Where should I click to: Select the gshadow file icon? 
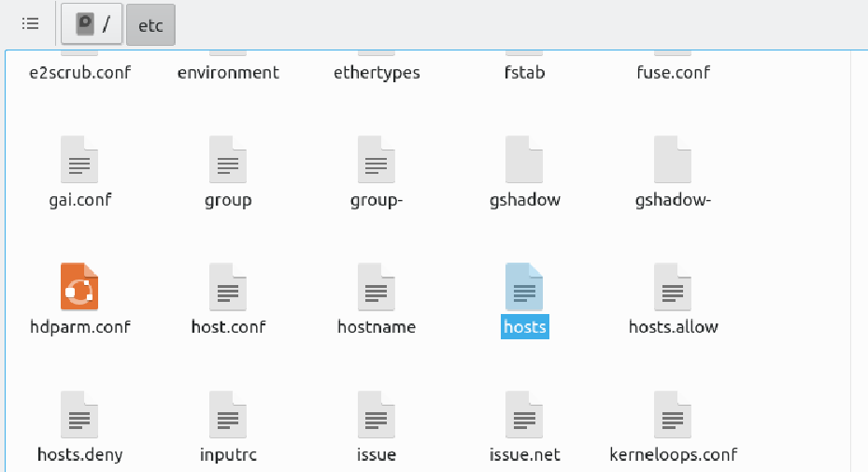tap(524, 160)
